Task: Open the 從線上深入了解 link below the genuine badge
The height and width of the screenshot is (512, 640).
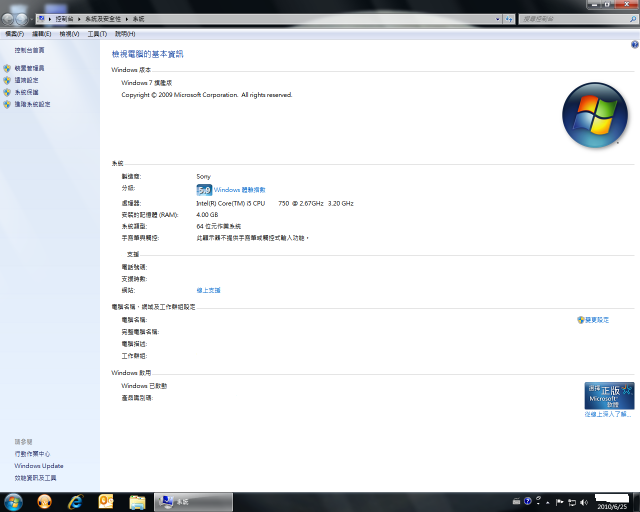Action: 608,414
